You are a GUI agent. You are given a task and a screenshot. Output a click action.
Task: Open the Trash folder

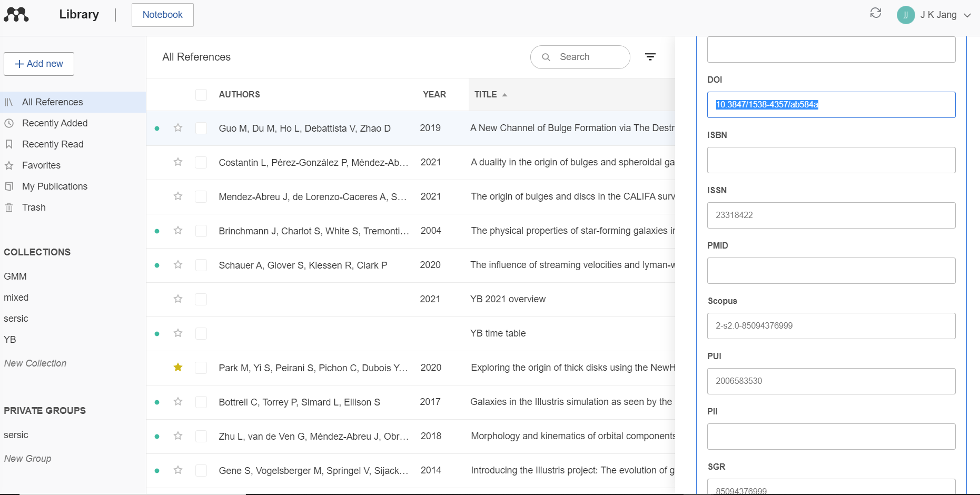click(34, 207)
